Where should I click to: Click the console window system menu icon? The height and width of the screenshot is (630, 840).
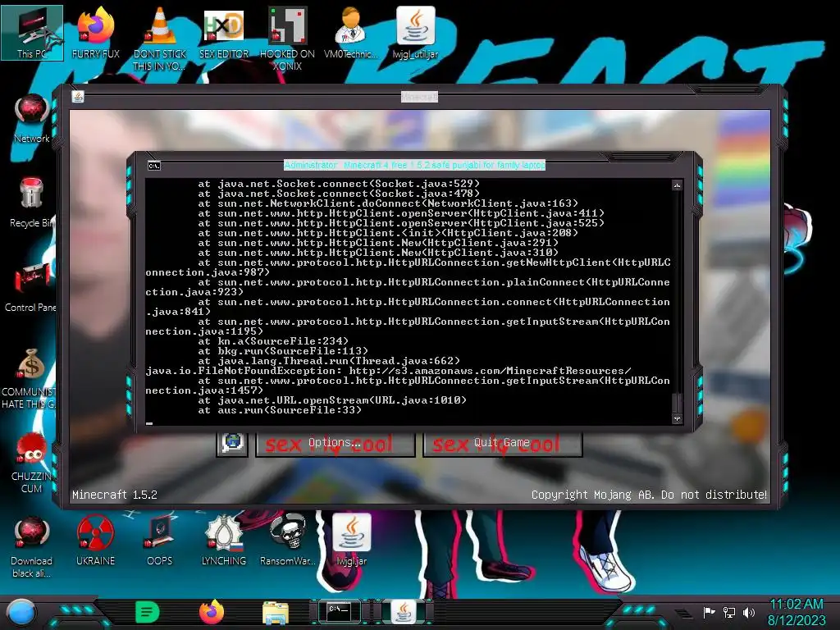(153, 166)
